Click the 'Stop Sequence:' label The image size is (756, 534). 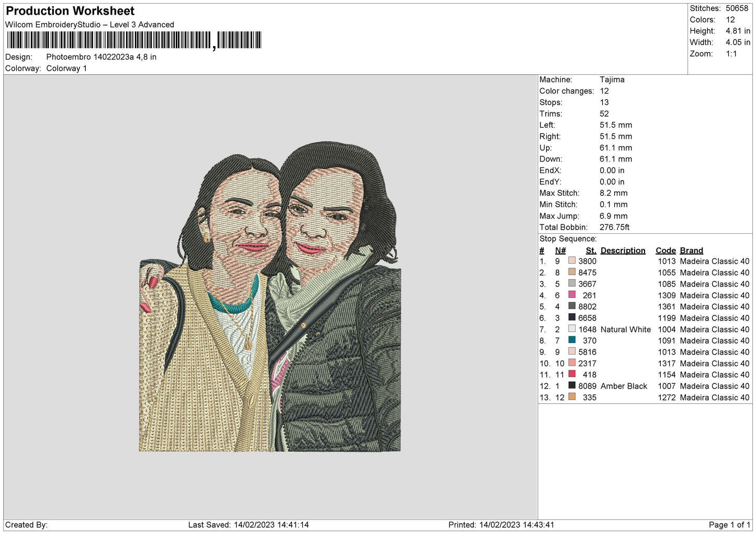tap(568, 239)
